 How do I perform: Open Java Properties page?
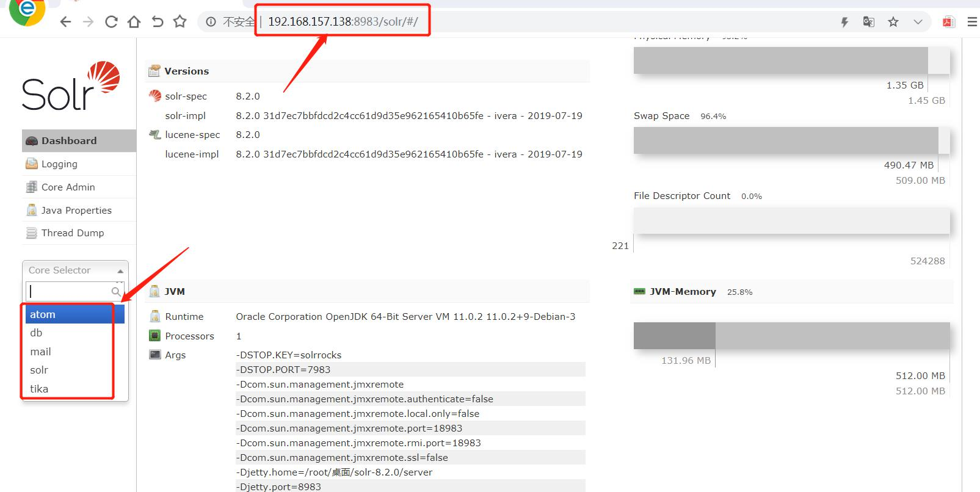tap(79, 210)
